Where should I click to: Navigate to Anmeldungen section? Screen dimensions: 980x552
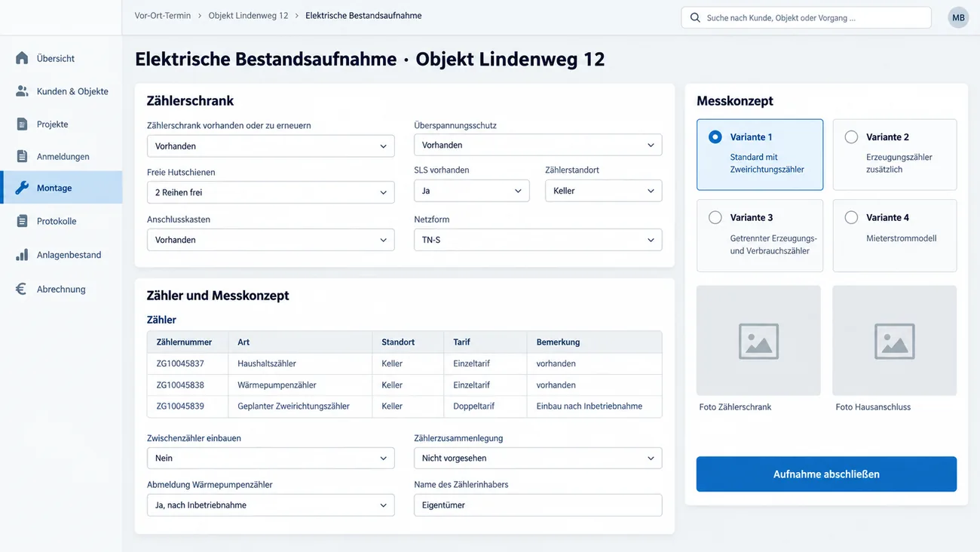(61, 157)
